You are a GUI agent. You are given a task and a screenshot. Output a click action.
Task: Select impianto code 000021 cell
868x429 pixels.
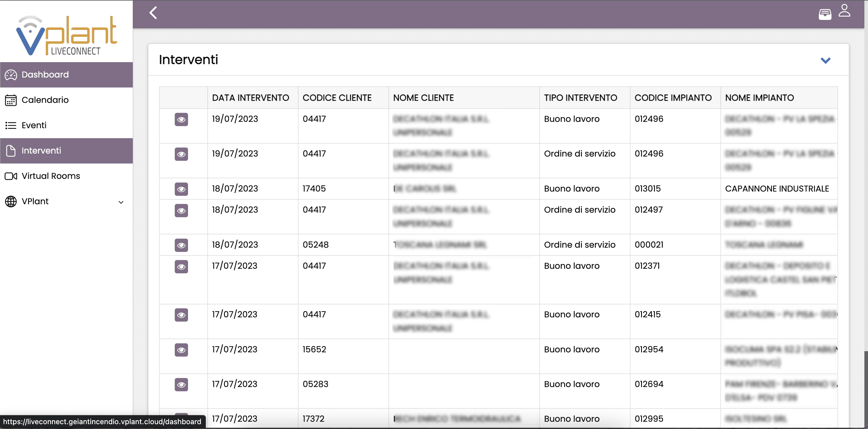coord(675,245)
